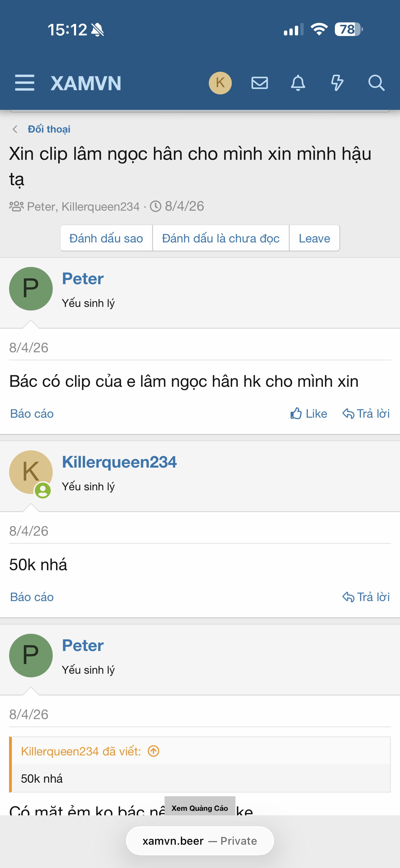The height and width of the screenshot is (868, 400).
Task: Open Peter's profile from first message
Action: coord(83,279)
